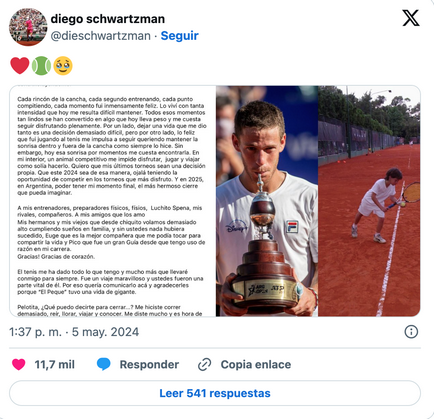The height and width of the screenshot is (419, 434).
Task: Click the teary-eyed face emoji
Action: [63, 66]
